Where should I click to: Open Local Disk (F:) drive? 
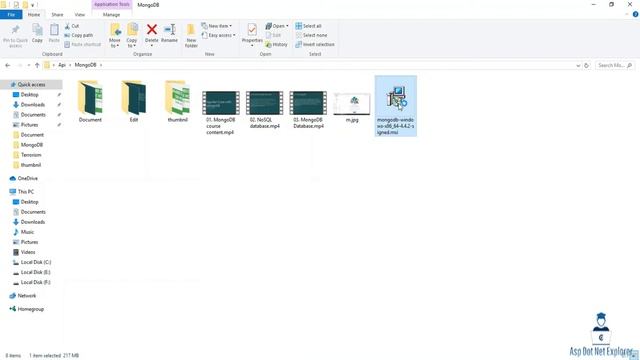pyautogui.click(x=35, y=282)
